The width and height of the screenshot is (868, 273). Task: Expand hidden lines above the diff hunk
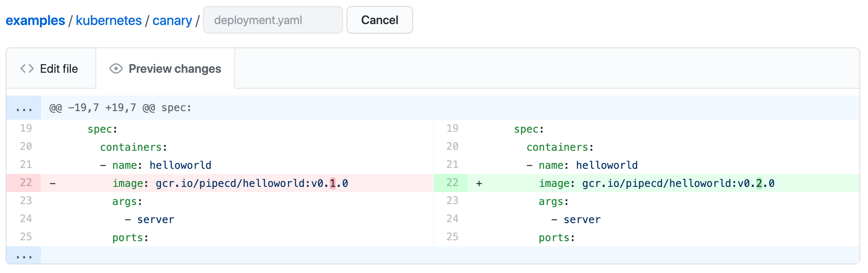(24, 108)
